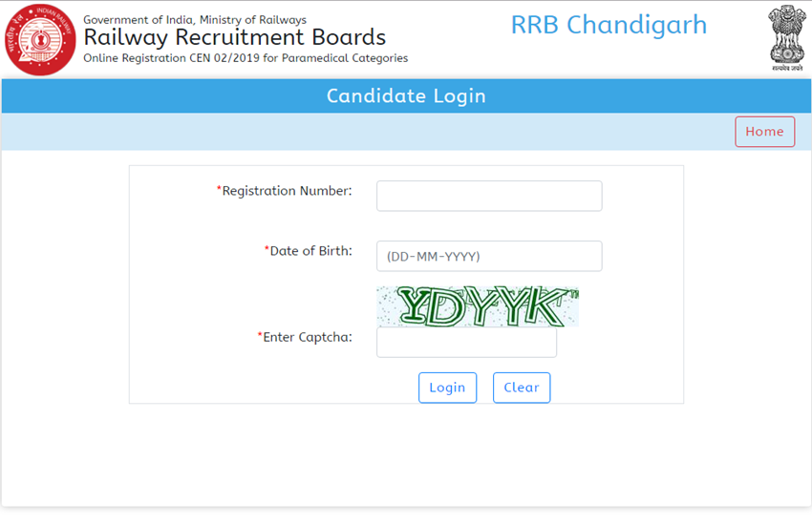
Task: Click the Government of India, Ministry of Railways text
Action: pos(195,20)
